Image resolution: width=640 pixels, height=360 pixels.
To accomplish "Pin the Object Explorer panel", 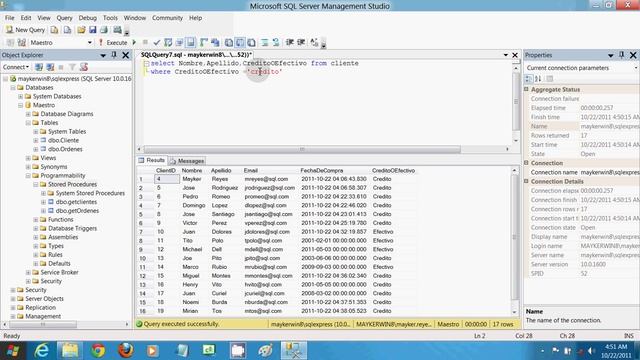I will click(x=114, y=55).
